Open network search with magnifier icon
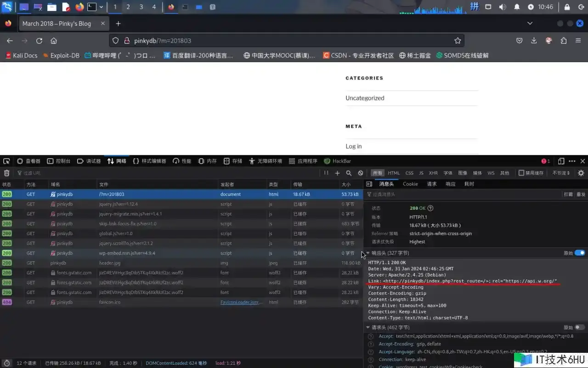Image resolution: width=588 pixels, height=368 pixels. coord(349,173)
